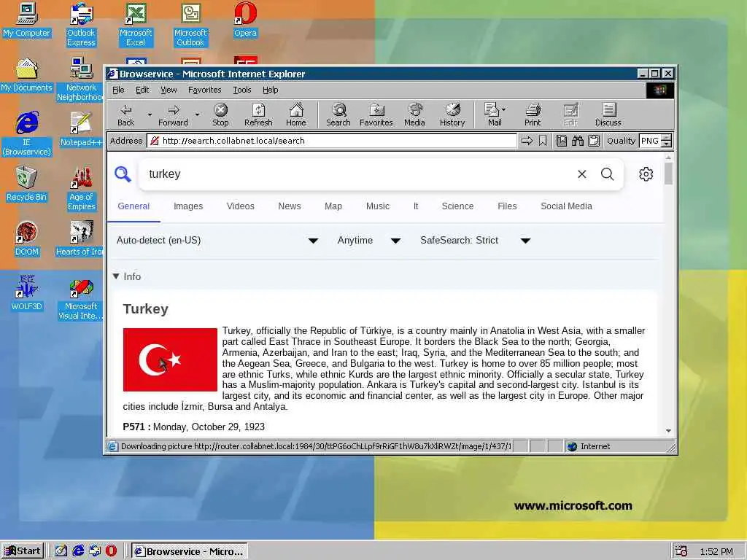Viewport: 747px width, 560px height.
Task: Click the Browservice taskbar button
Action: tap(189, 551)
